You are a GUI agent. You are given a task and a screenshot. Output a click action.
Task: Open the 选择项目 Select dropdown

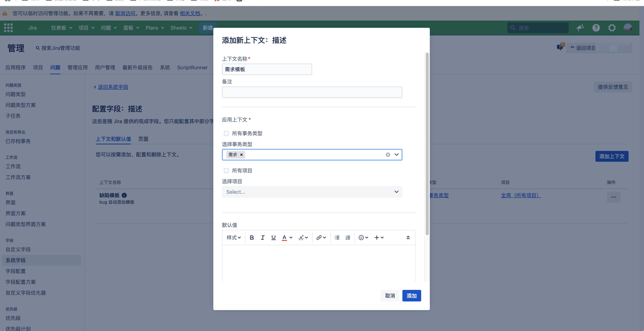point(312,192)
